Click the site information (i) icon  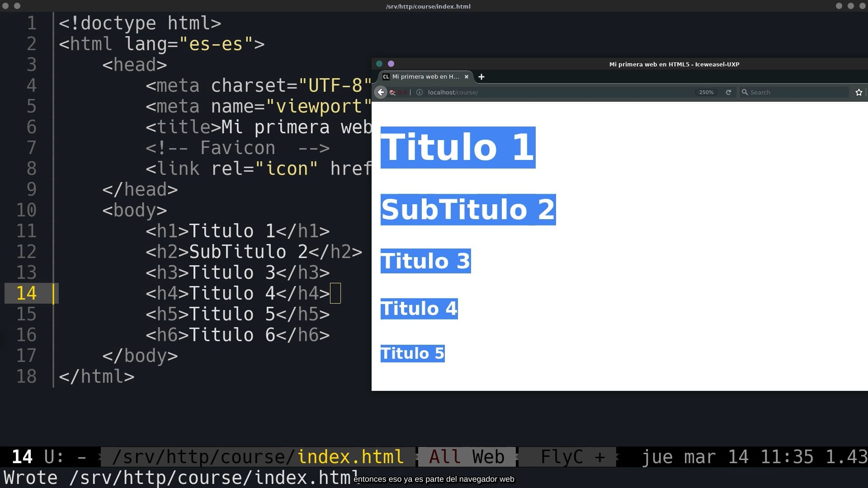(419, 92)
